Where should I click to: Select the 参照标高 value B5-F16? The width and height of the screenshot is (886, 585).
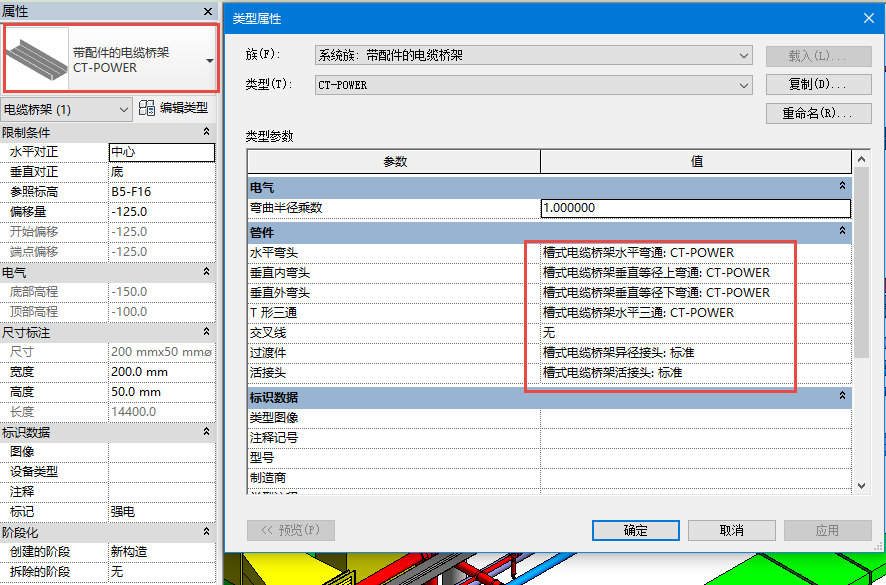point(162,192)
